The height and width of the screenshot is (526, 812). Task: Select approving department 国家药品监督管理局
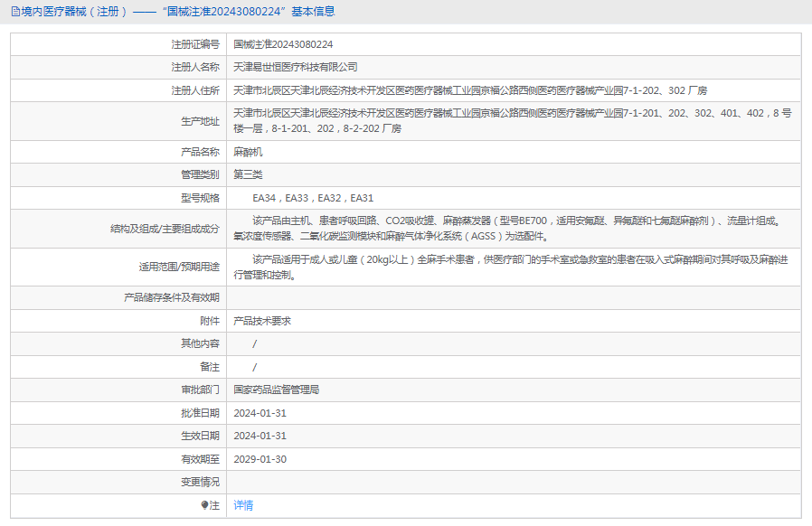276,390
